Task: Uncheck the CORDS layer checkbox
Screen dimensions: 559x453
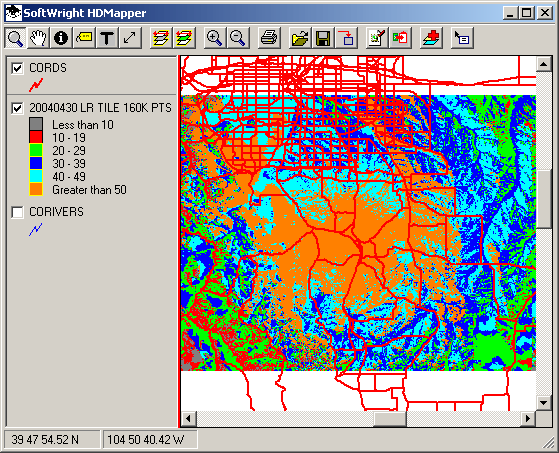Action: click(x=17, y=68)
